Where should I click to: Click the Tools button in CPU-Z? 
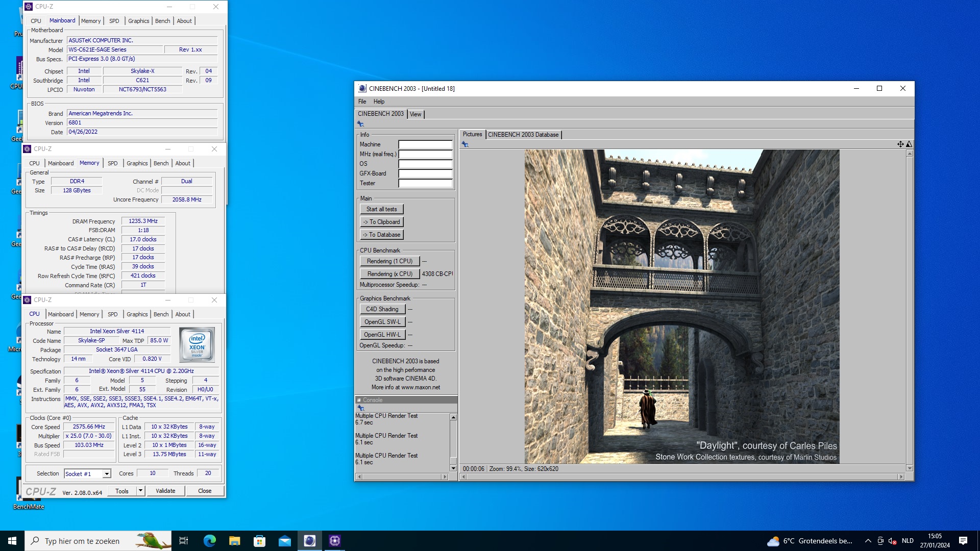click(x=122, y=491)
